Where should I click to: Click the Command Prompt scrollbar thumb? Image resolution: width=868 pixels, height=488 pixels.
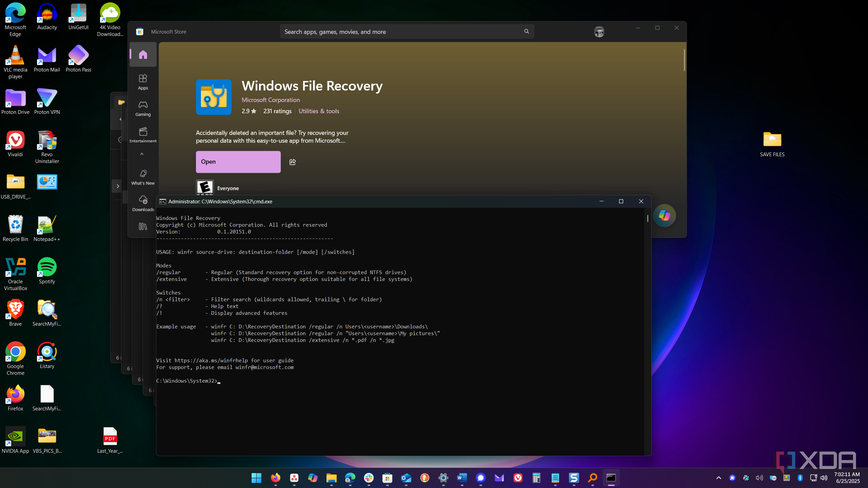pyautogui.click(x=647, y=219)
